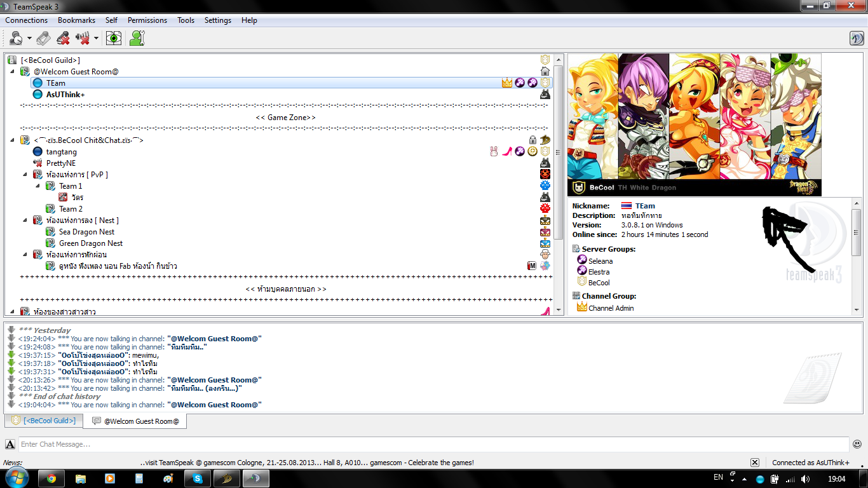Image resolution: width=868 pixels, height=488 pixels.
Task: Select the << Game Zone>> spacer channel
Action: click(x=285, y=118)
